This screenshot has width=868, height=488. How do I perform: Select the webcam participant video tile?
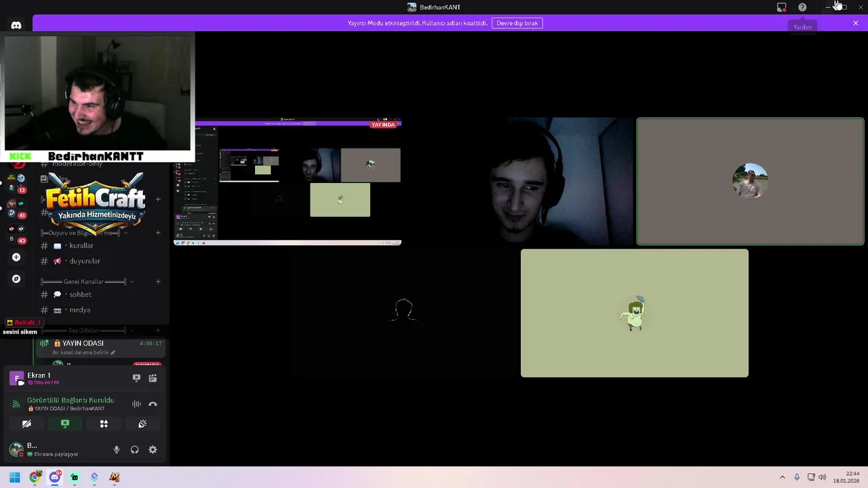[519, 182]
